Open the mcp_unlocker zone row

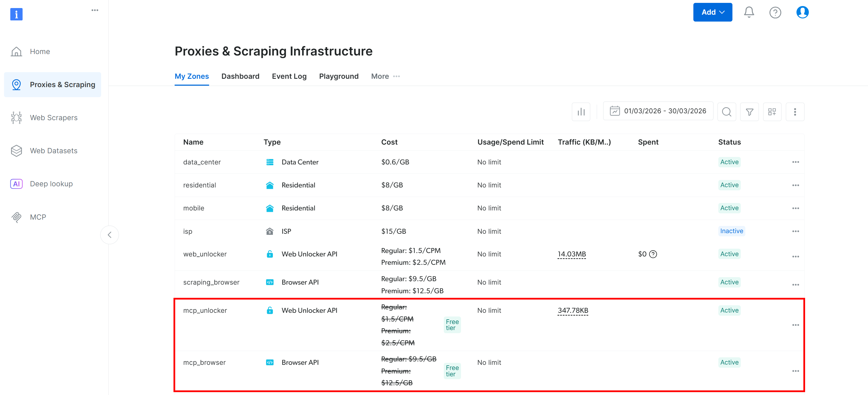click(205, 310)
